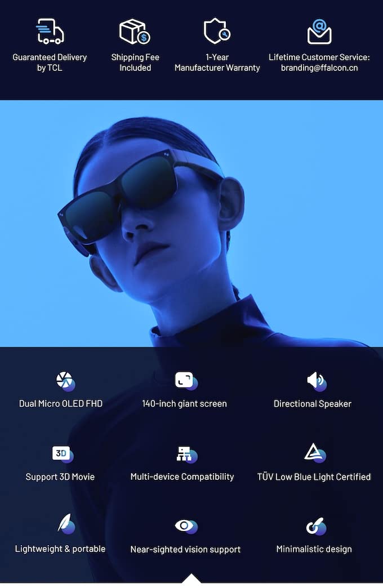The width and height of the screenshot is (383, 588).
Task: Click the 3D movie support icon
Action: pyautogui.click(x=62, y=454)
